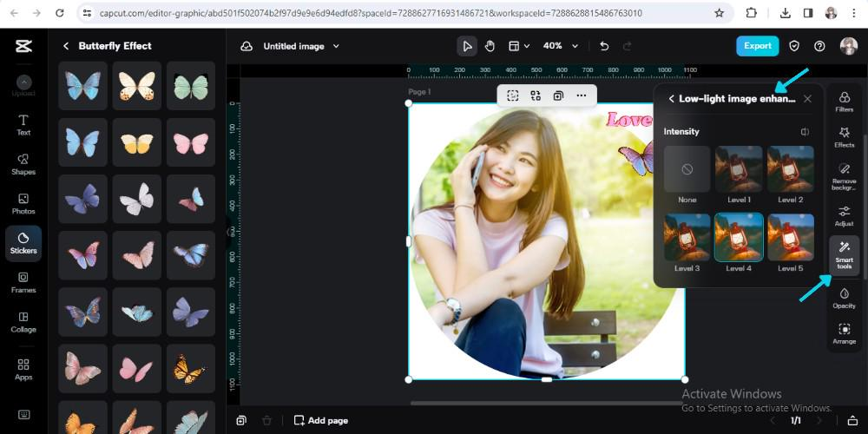Open the Stickers panel
The height and width of the screenshot is (434, 868).
(23, 243)
